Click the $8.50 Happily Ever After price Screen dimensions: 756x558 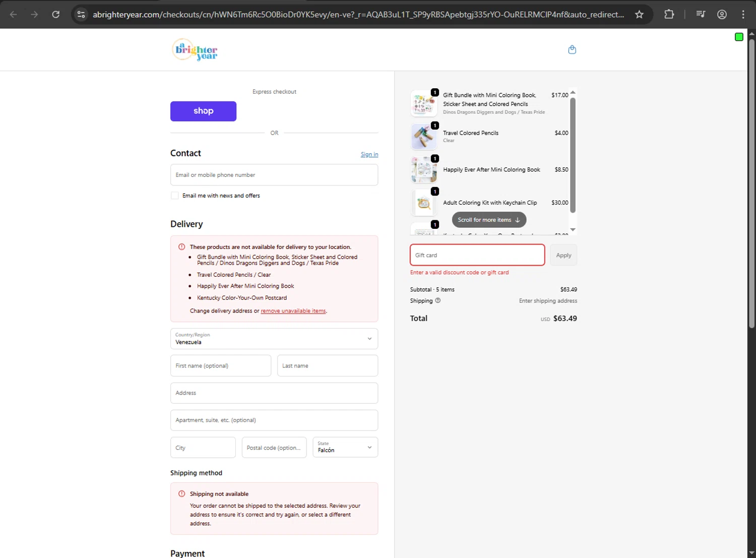point(561,170)
